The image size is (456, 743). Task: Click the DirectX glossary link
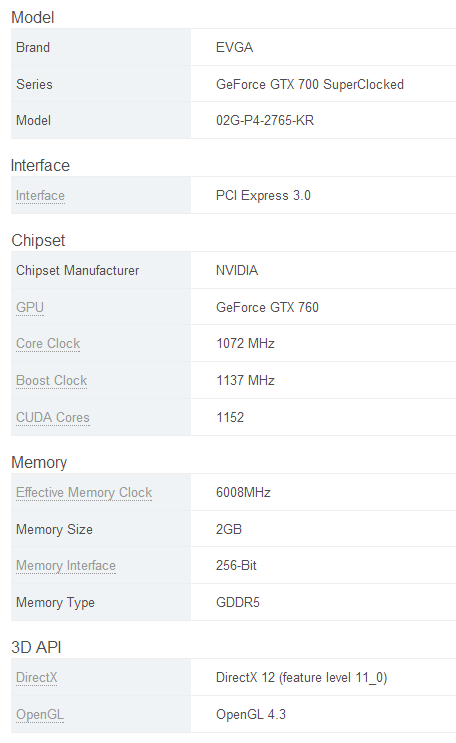[36, 678]
